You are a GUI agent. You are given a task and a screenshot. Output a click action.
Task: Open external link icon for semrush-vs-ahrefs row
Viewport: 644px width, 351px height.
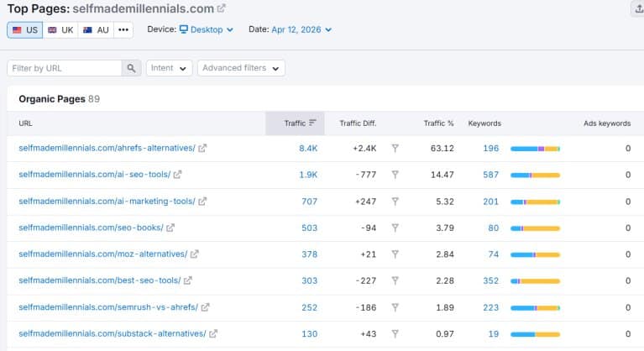click(206, 307)
